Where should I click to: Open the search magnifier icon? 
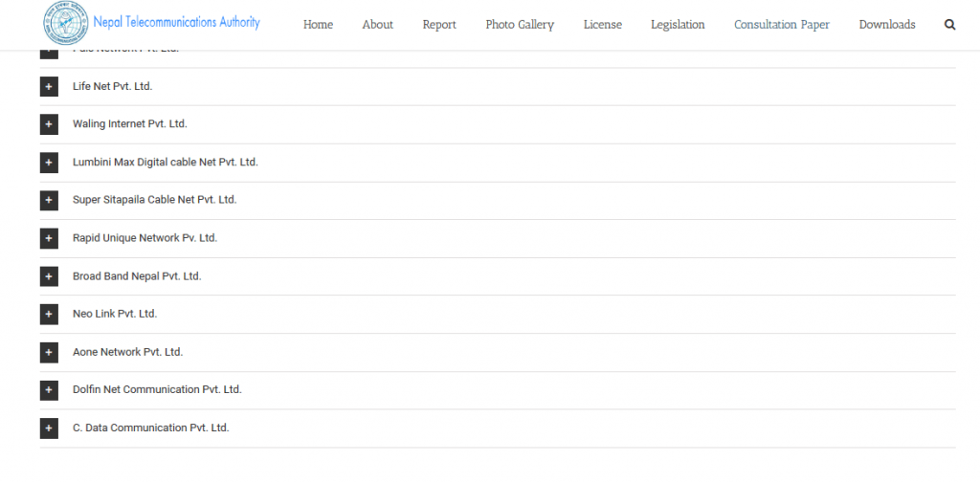tap(949, 25)
